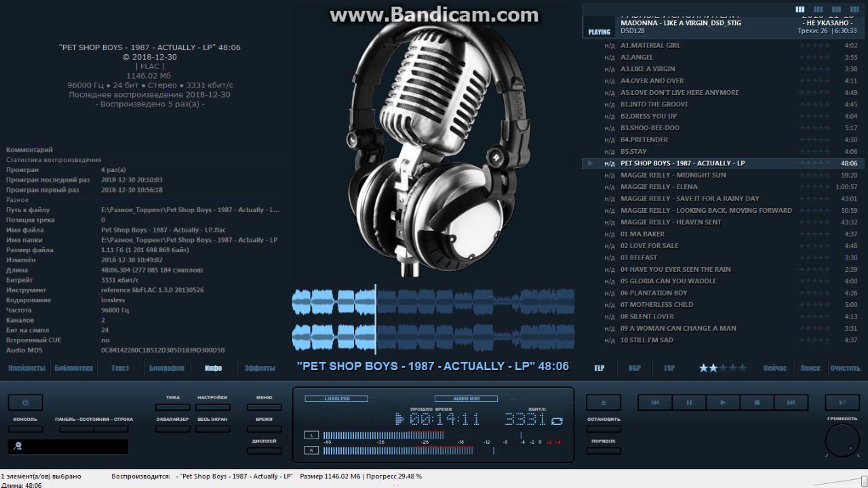Screen dimensions: 868x488
Task: Select the Инфо tab
Action: (214, 368)
